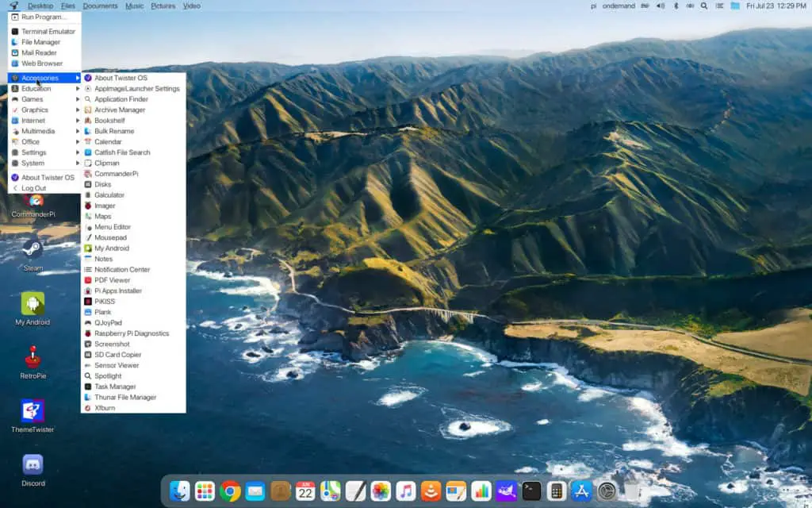Open the Music note dock icon
Image resolution: width=812 pixels, height=508 pixels.
coord(406,491)
